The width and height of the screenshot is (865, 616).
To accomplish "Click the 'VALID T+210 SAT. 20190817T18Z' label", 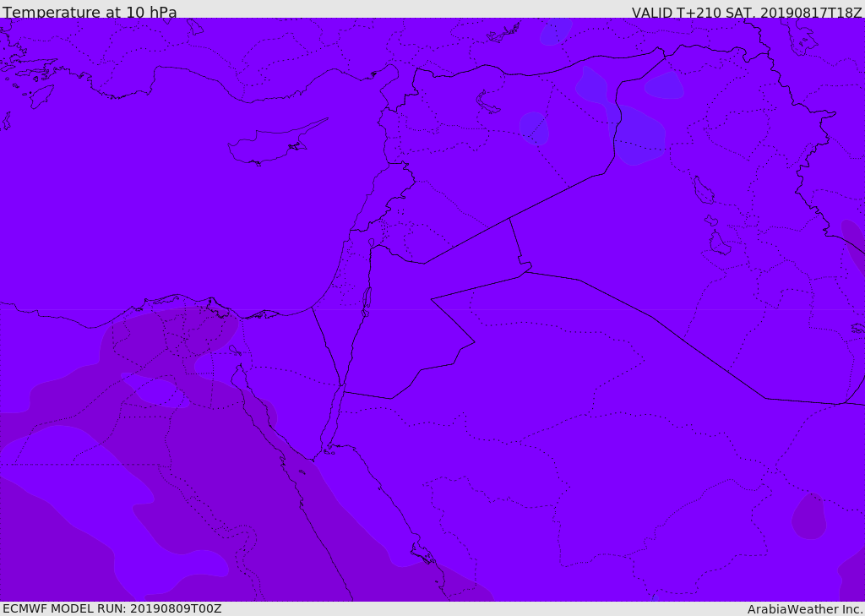I will [747, 13].
